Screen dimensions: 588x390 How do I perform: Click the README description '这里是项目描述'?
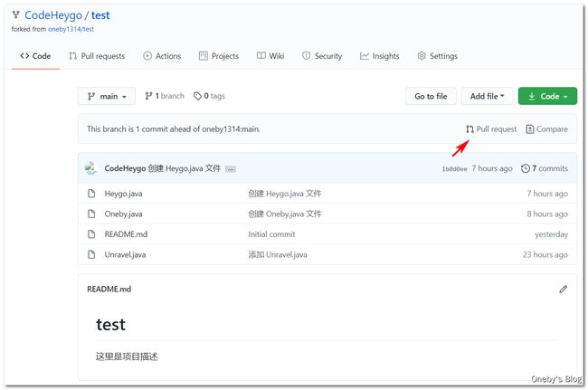point(127,357)
